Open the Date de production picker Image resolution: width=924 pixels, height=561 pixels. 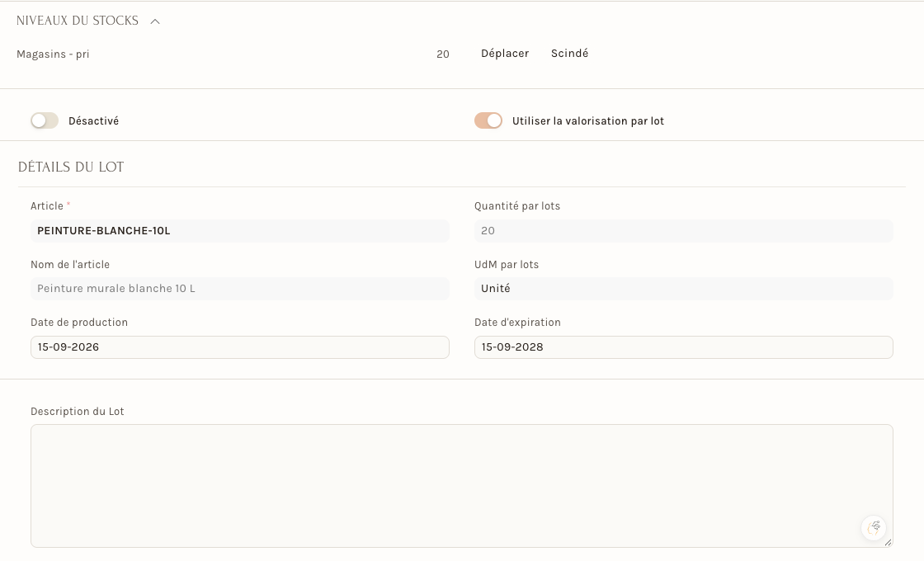[240, 347]
